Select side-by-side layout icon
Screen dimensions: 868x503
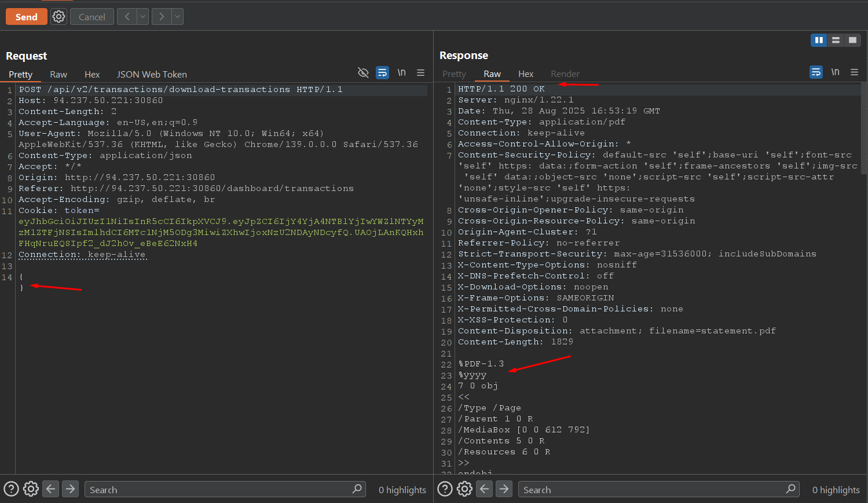(819, 40)
